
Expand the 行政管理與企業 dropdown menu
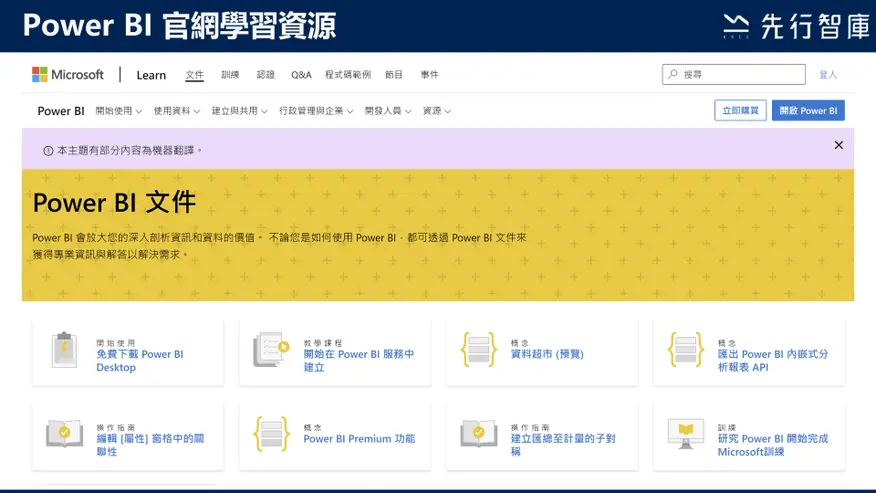(x=316, y=111)
